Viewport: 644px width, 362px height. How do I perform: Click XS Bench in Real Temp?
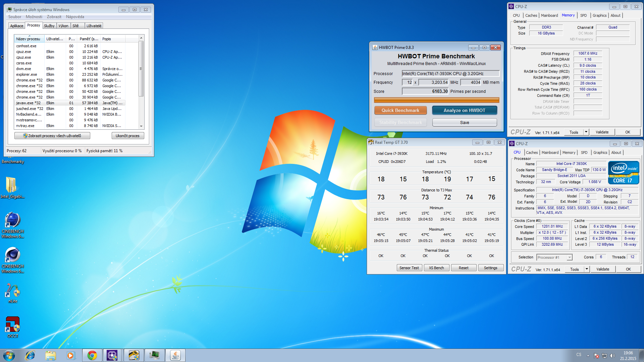pos(436,268)
